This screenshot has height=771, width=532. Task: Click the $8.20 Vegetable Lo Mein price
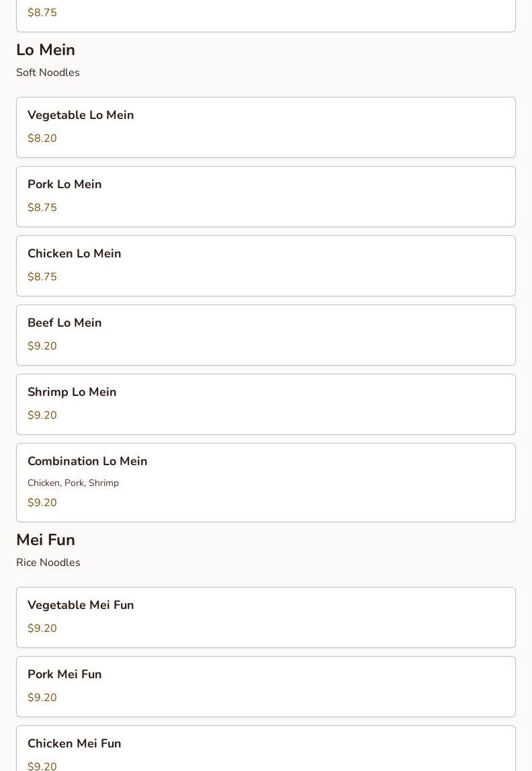pyautogui.click(x=42, y=138)
